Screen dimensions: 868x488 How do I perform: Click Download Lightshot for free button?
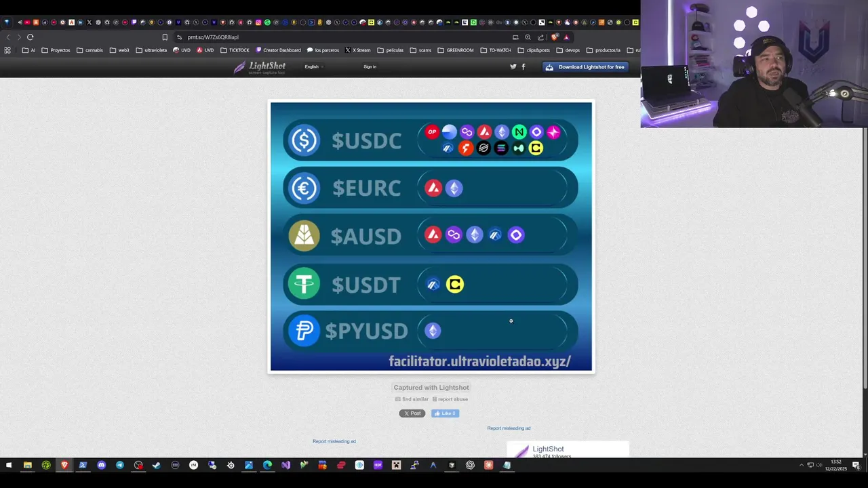pos(585,67)
